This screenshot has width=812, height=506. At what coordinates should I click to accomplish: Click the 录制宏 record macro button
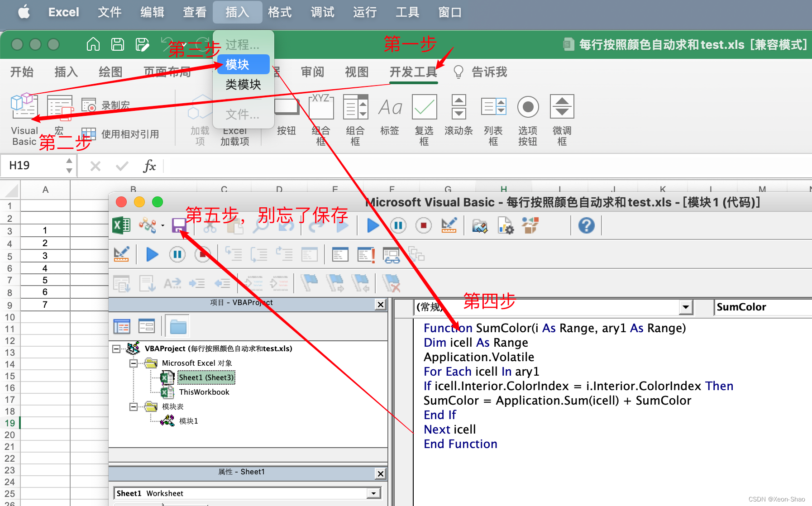coord(106,105)
